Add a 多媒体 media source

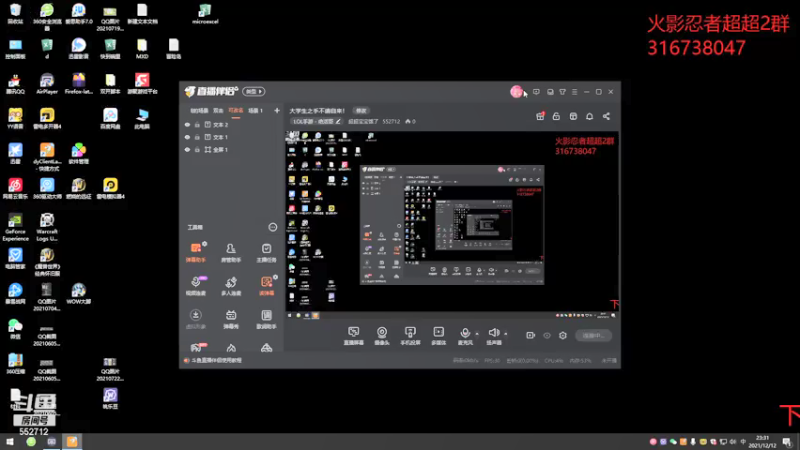(x=438, y=336)
